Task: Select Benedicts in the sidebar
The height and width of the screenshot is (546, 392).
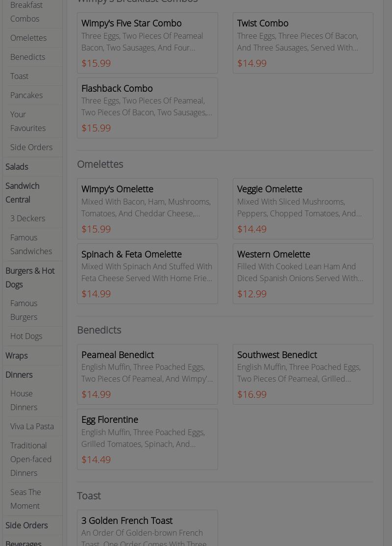Action: [x=27, y=57]
